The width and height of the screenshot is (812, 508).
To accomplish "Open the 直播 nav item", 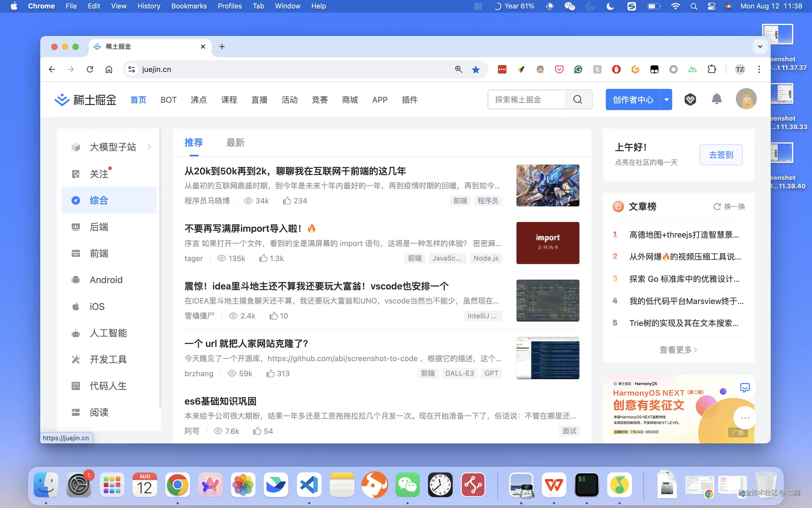I will pos(259,100).
